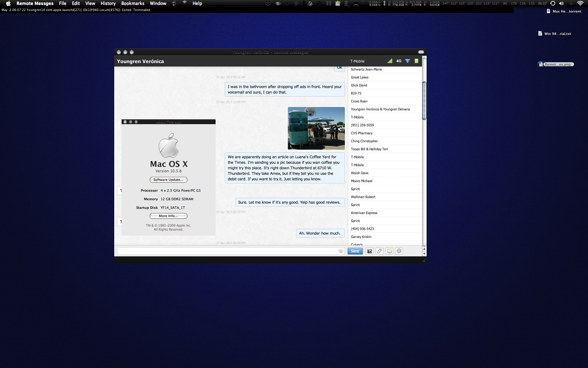Select the Schwartz Jean-Marie conversation
Viewport: 588px width, 368px height.
click(x=385, y=69)
